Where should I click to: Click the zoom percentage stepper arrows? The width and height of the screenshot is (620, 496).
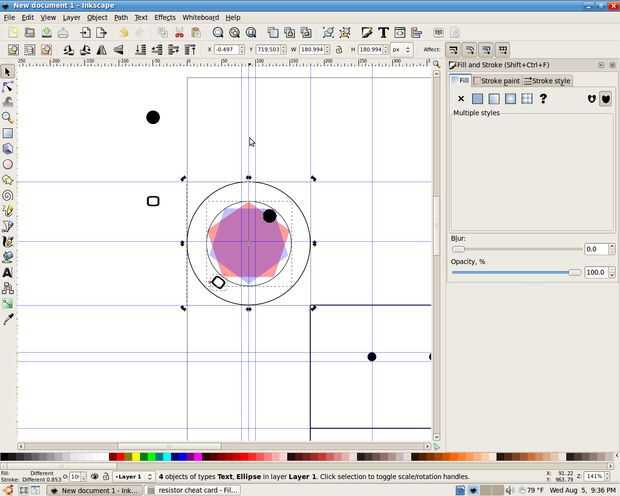tap(607, 476)
